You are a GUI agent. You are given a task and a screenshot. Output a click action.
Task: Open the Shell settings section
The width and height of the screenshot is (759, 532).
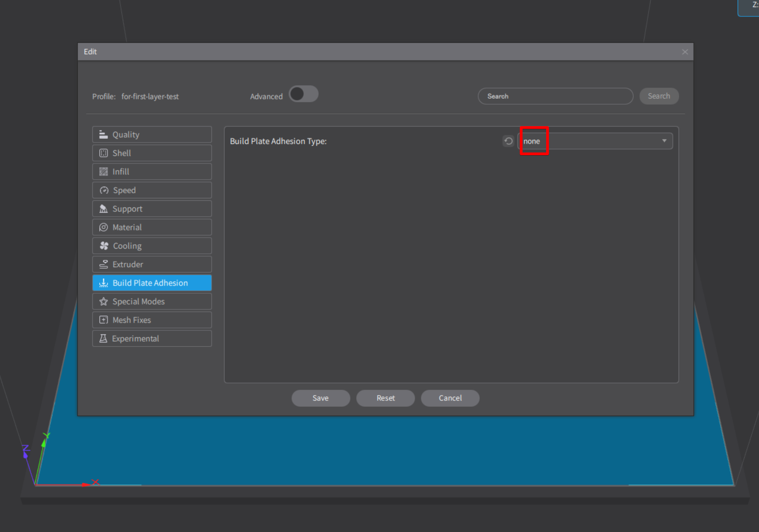tap(104, 153)
